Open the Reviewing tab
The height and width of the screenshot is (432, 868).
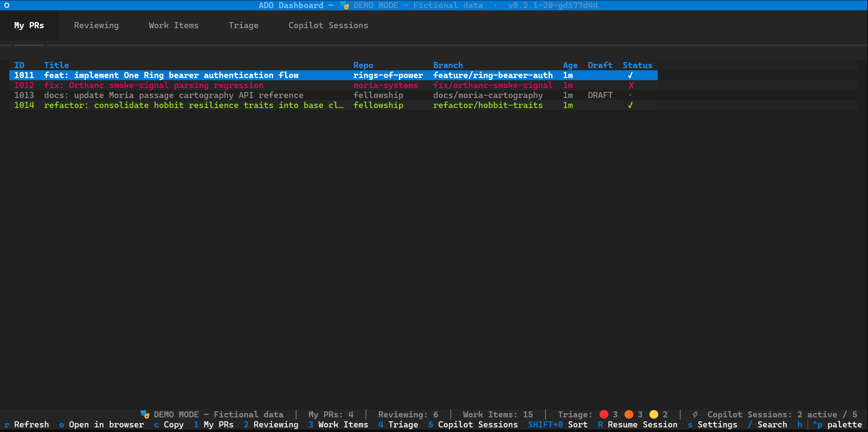(96, 25)
